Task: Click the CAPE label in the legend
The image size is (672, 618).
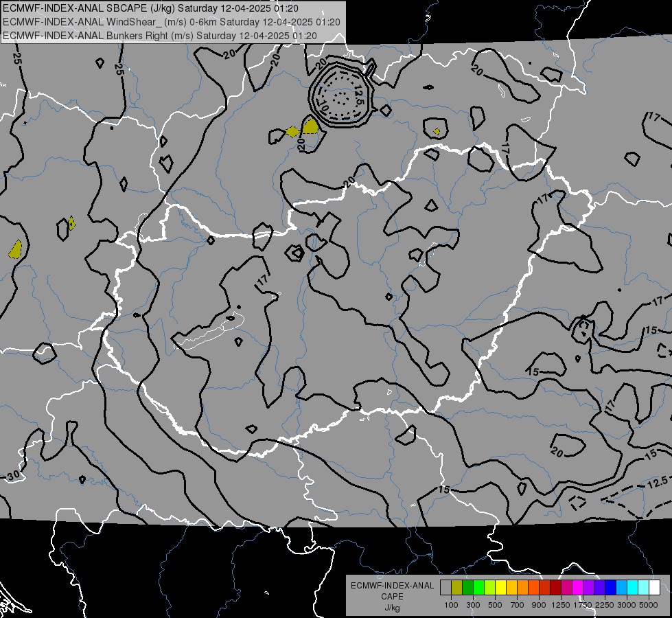Action: pos(392,597)
